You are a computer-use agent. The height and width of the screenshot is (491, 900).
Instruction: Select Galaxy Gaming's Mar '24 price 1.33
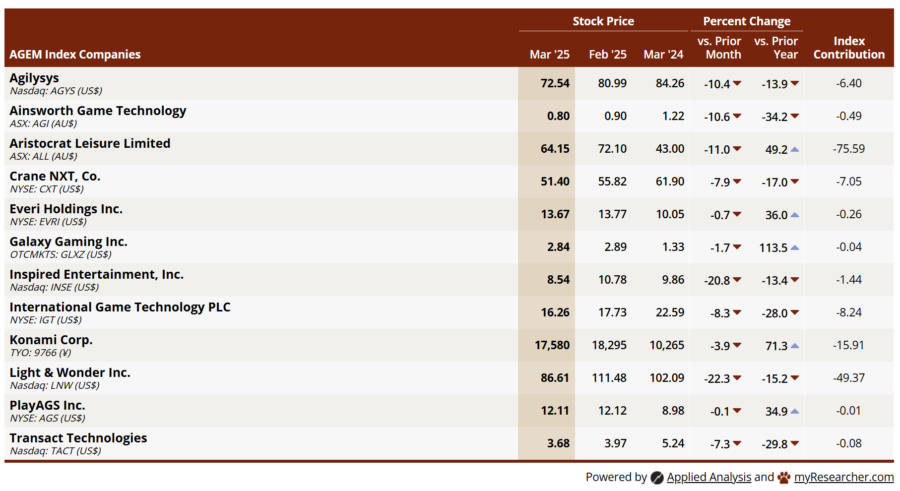tap(673, 248)
